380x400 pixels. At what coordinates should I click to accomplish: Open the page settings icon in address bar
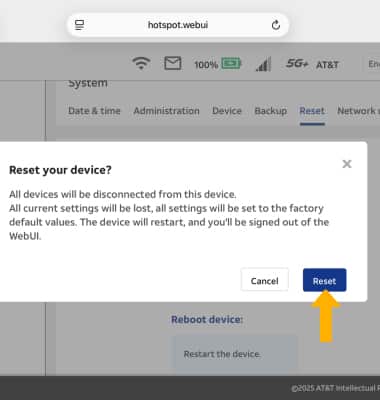pos(79,25)
